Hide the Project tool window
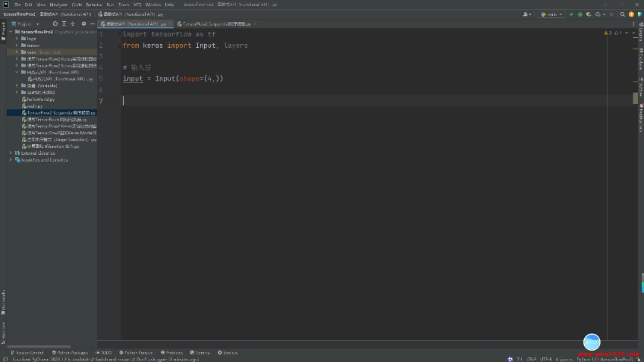 93,24
